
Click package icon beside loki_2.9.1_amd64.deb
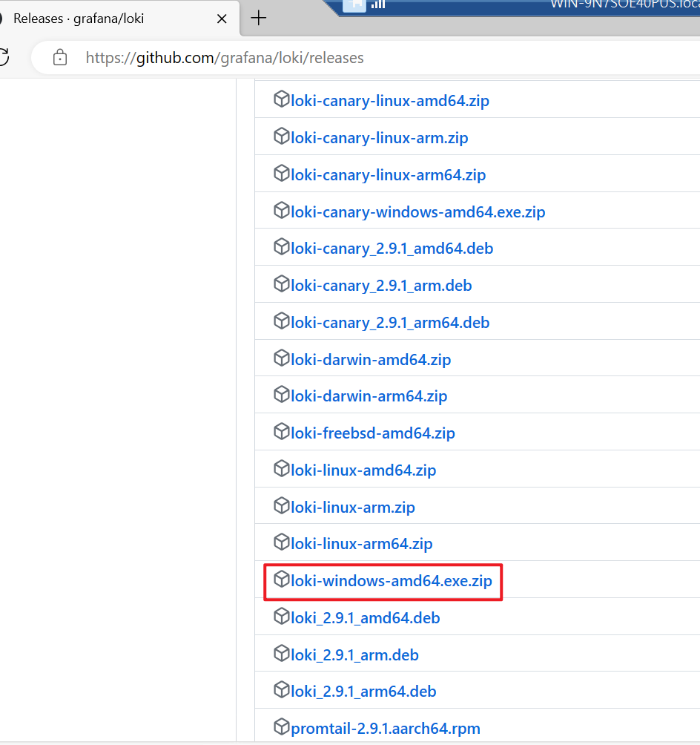[x=282, y=617]
